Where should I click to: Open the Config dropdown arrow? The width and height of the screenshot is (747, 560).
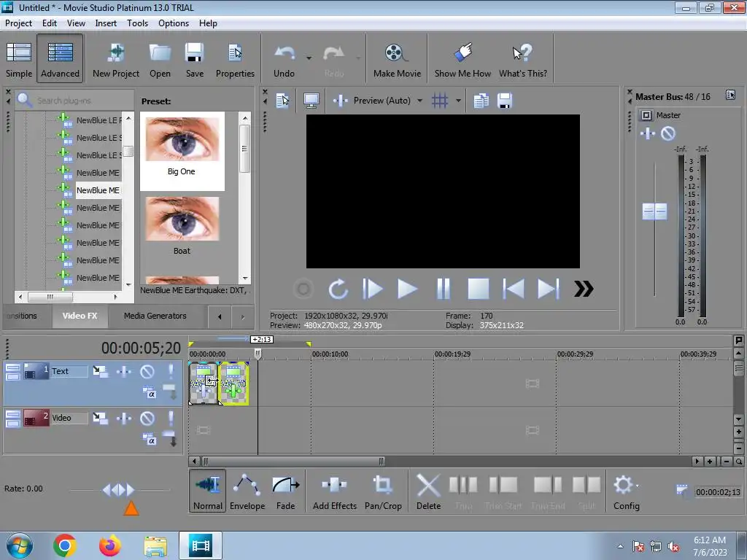(638, 486)
